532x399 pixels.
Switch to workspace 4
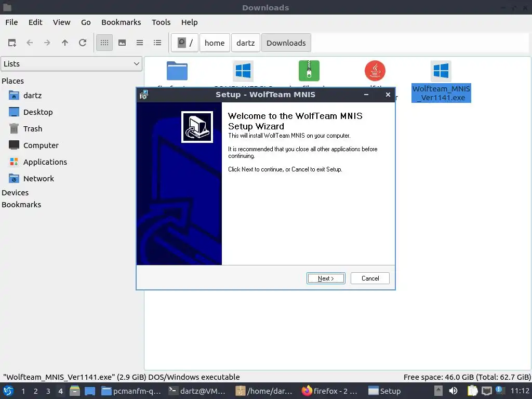tap(60, 391)
